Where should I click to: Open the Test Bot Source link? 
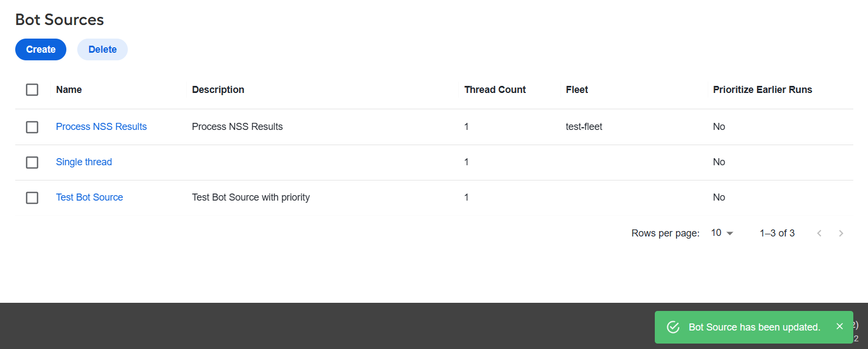point(89,197)
